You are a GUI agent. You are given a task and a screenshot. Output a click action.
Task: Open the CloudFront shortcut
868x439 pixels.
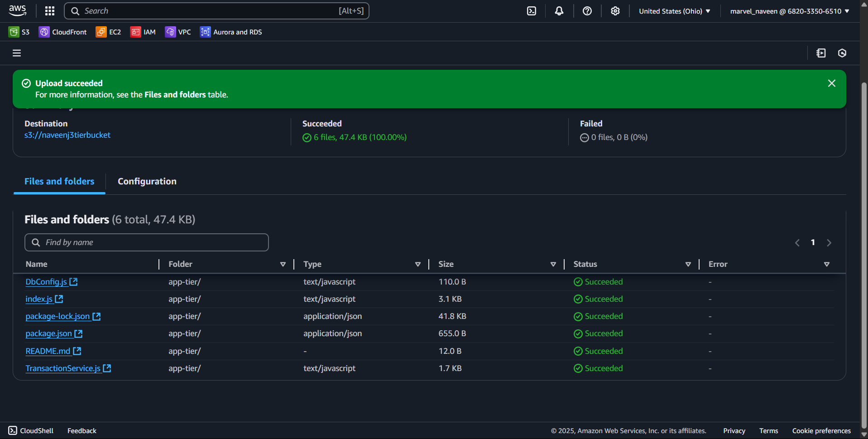(63, 32)
